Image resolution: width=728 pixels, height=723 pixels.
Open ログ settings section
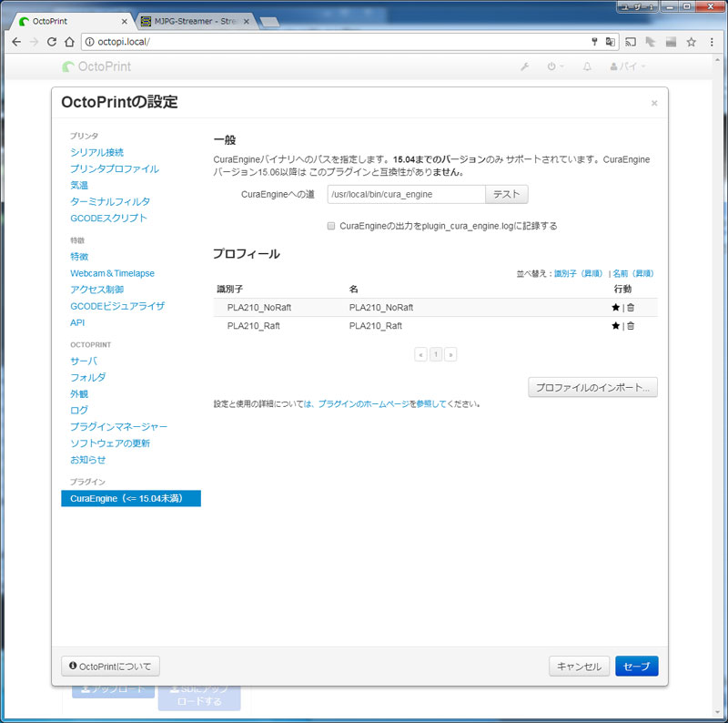click(x=79, y=411)
